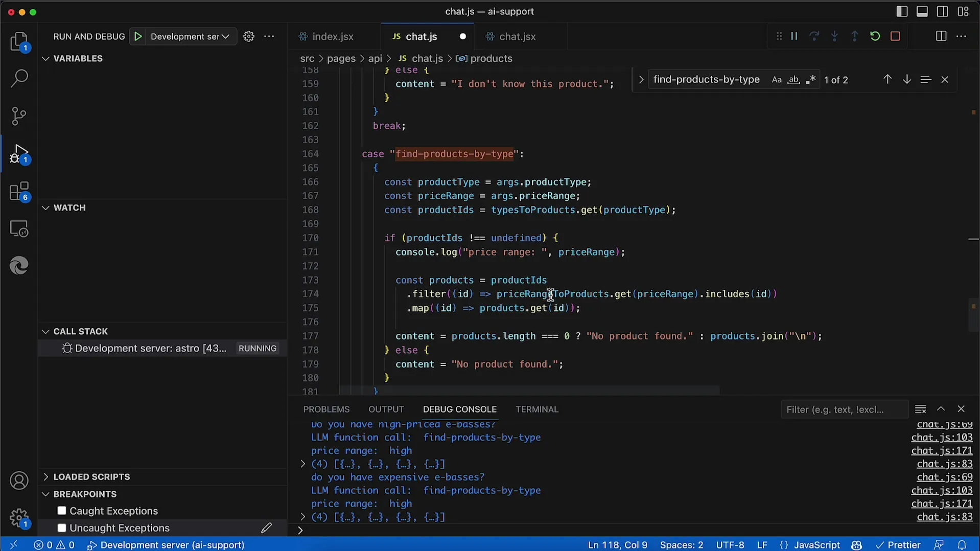
Task: Open Remote Explorer view
Action: 19,229
